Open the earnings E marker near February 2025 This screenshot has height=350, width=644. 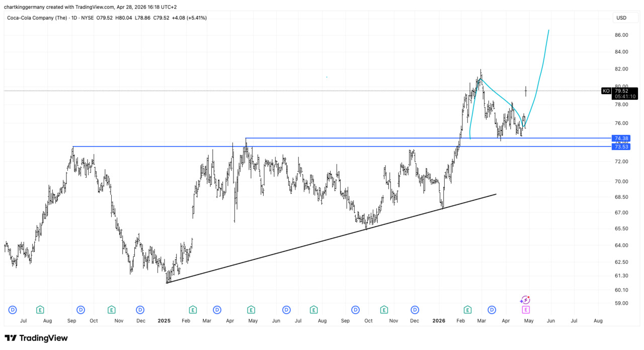point(192,309)
